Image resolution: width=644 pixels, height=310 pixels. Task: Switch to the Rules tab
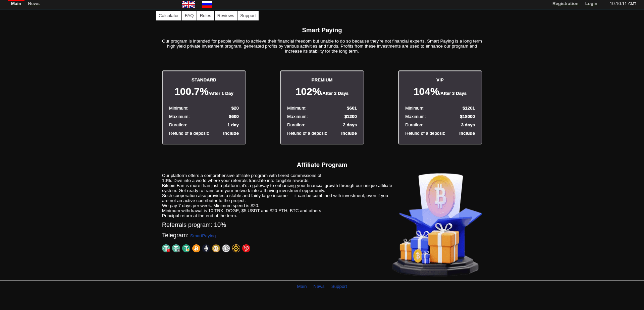[205, 15]
